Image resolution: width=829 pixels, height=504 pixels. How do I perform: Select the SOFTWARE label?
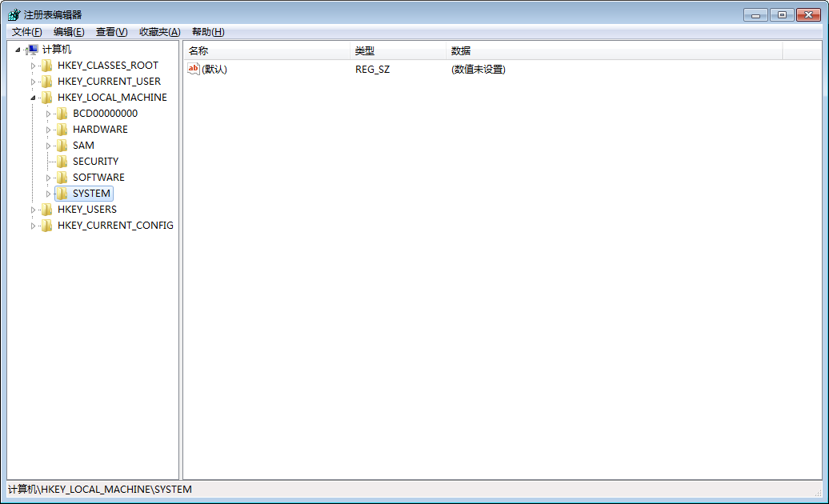[x=99, y=178]
